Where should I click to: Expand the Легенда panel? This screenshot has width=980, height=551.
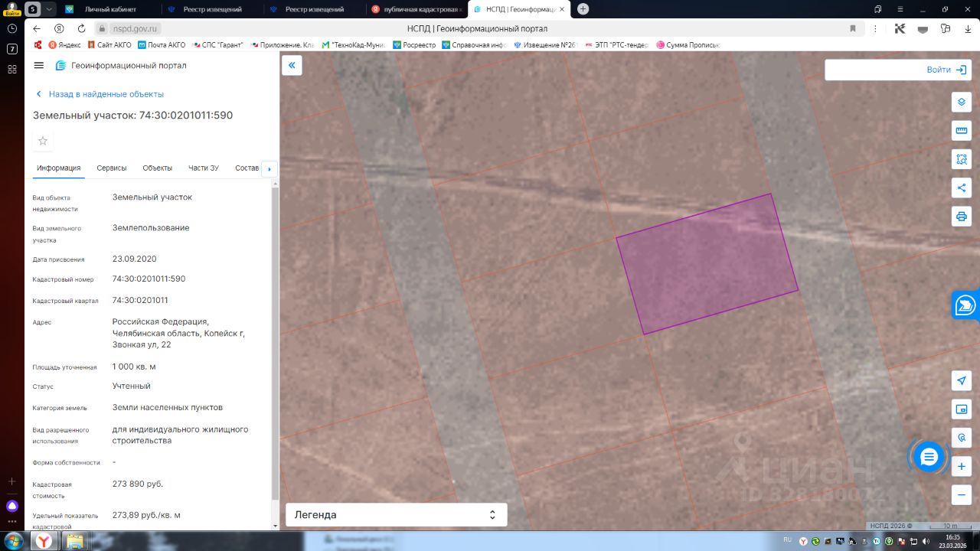click(396, 515)
